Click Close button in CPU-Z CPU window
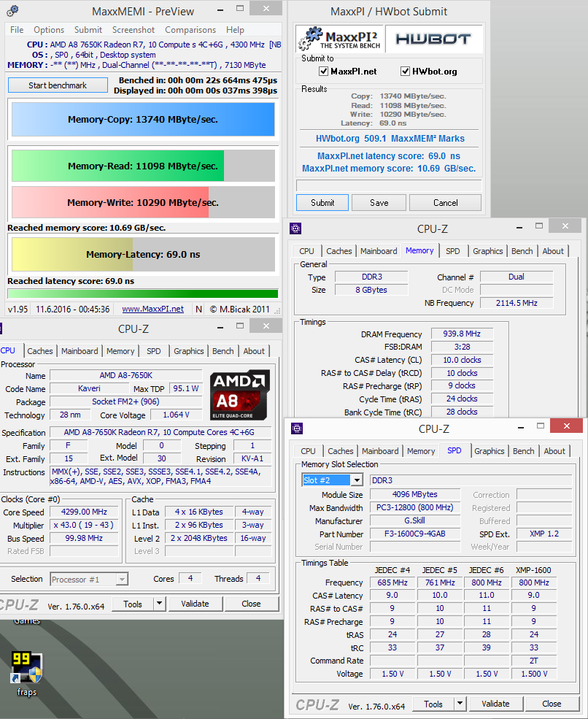Screen dimensions: 588x719 pos(251,604)
